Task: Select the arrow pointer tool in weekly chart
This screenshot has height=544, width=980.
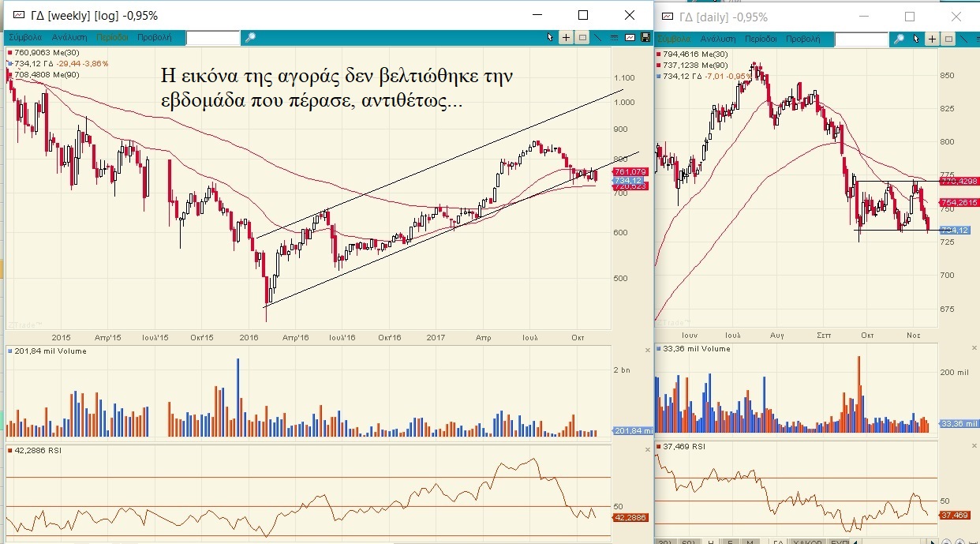Action: point(551,37)
